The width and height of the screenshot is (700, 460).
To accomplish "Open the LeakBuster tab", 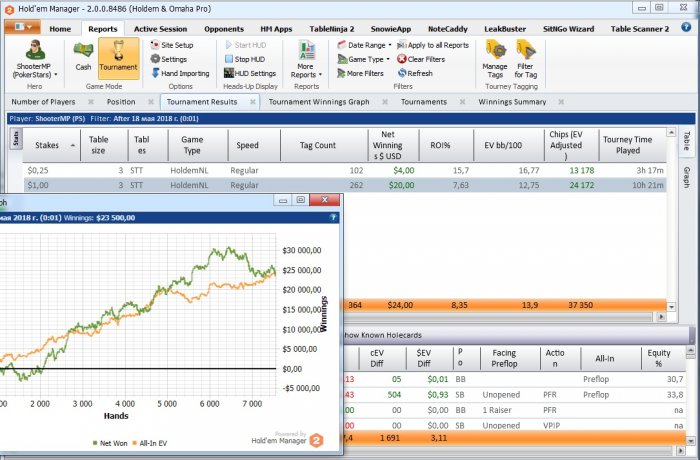I will [x=505, y=29].
